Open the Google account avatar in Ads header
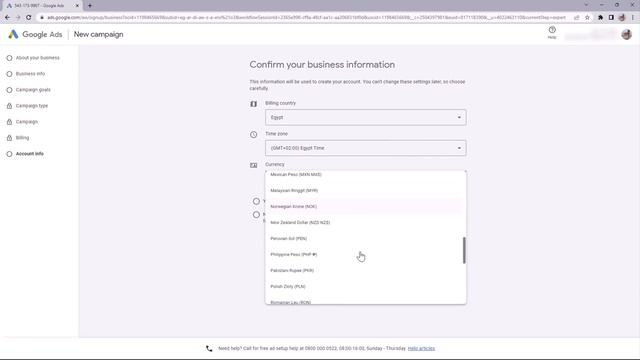The image size is (640, 360). [x=626, y=34]
